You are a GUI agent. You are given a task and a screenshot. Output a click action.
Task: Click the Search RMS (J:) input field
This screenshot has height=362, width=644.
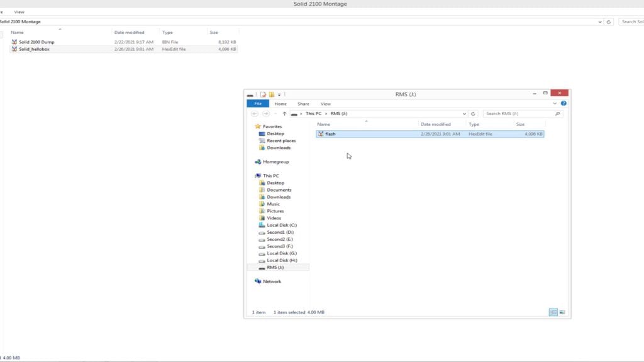(x=517, y=114)
